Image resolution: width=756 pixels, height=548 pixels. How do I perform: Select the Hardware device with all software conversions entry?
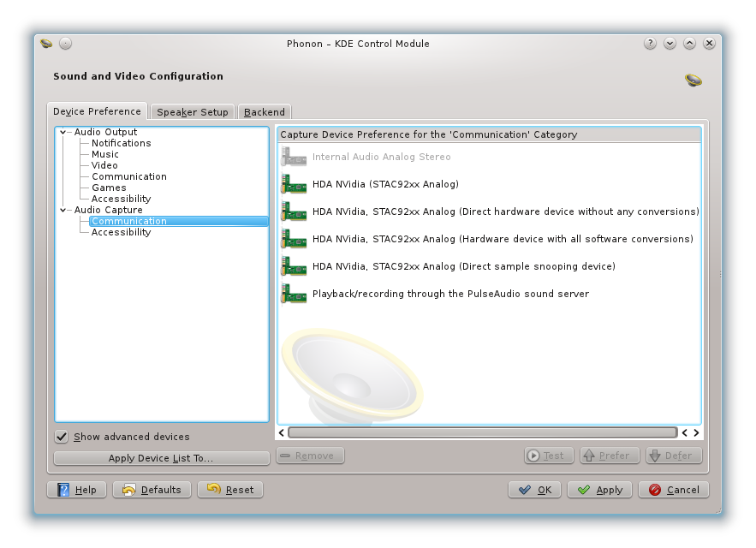(x=503, y=239)
